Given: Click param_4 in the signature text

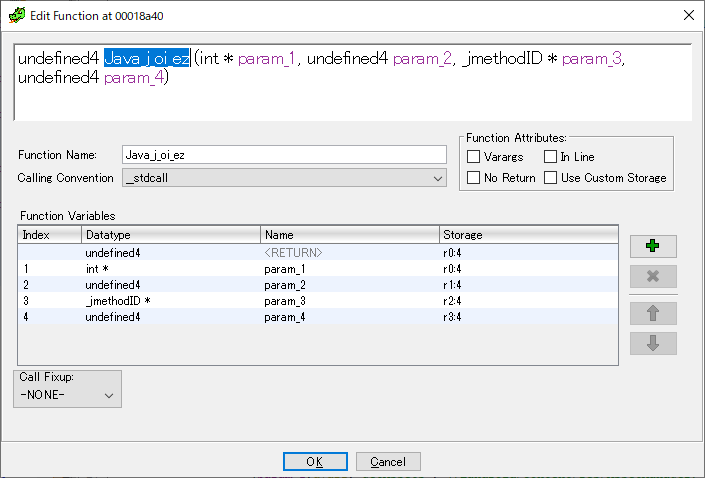Looking at the screenshot, I should point(134,78).
